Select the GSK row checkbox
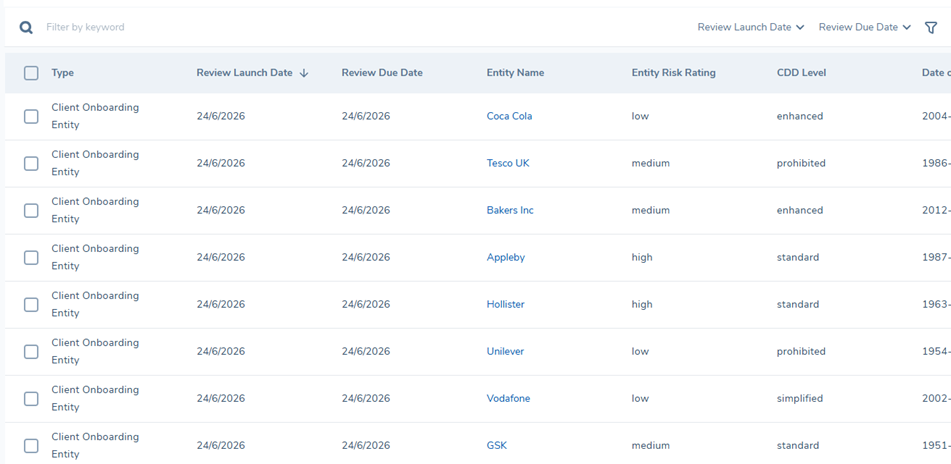Viewport: 951px width, 464px height. pos(31,446)
